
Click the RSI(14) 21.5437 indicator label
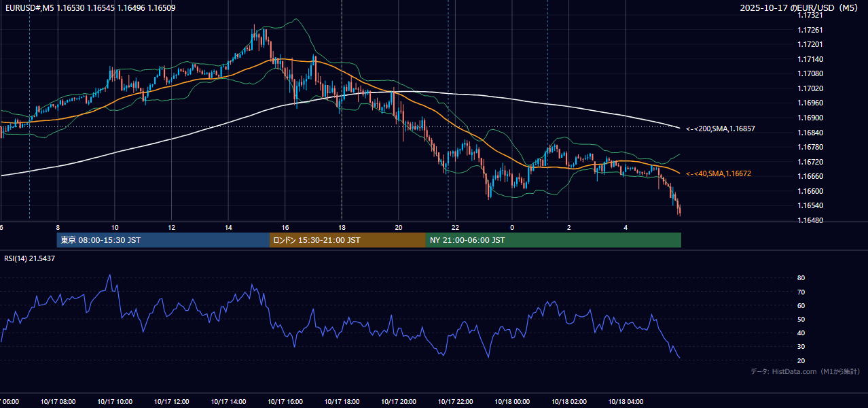point(30,258)
